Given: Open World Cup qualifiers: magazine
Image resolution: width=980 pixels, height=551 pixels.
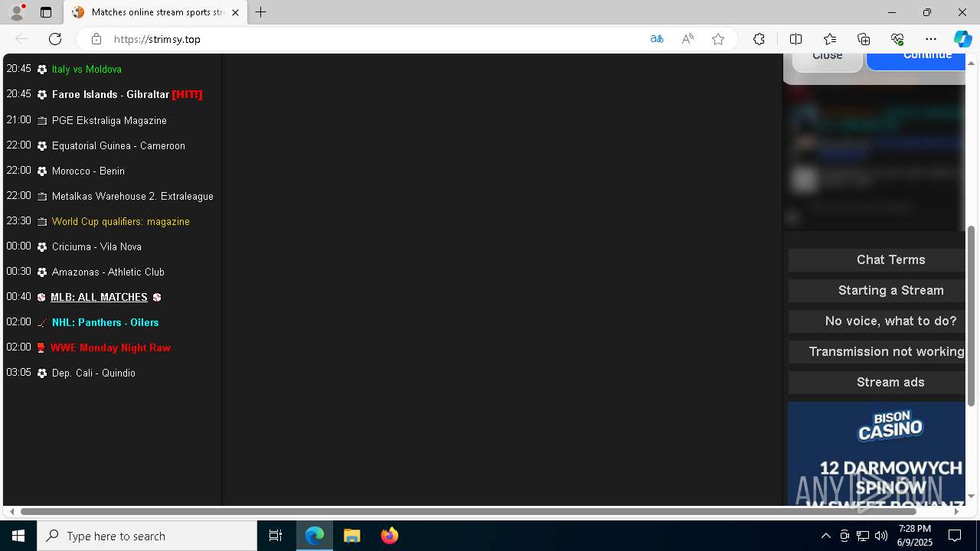Looking at the screenshot, I should click(x=121, y=221).
